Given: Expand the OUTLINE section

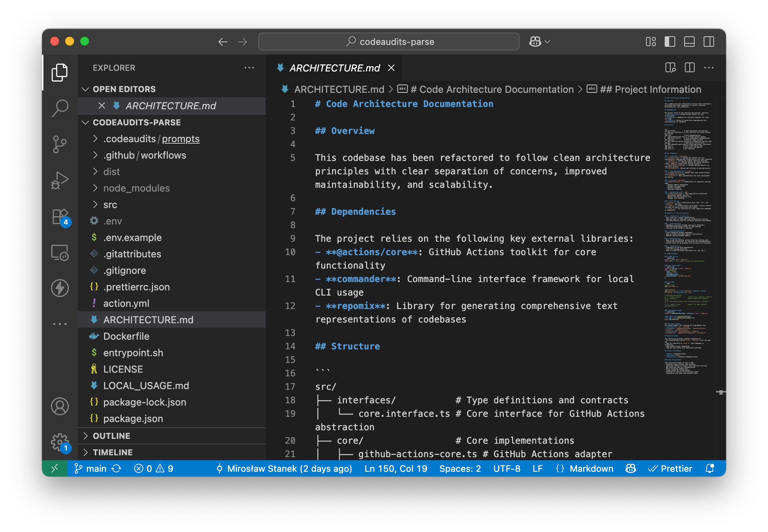Looking at the screenshot, I should coord(112,436).
